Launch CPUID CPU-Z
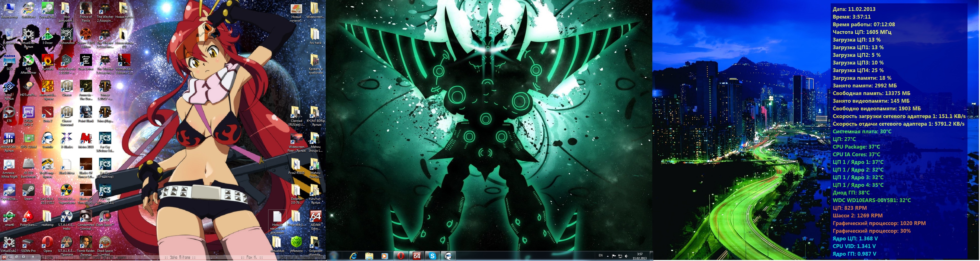Screen dimensions: 980x261 (29, 116)
